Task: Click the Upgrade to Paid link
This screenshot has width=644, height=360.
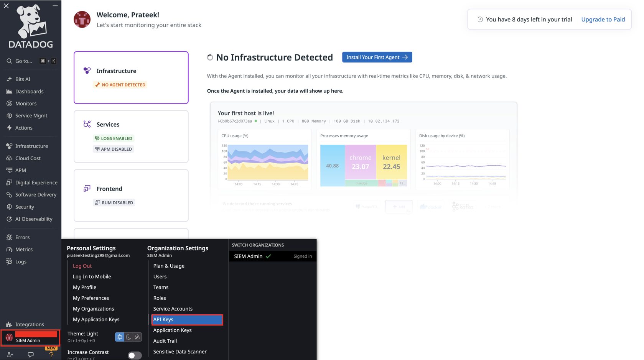Action: [x=603, y=19]
